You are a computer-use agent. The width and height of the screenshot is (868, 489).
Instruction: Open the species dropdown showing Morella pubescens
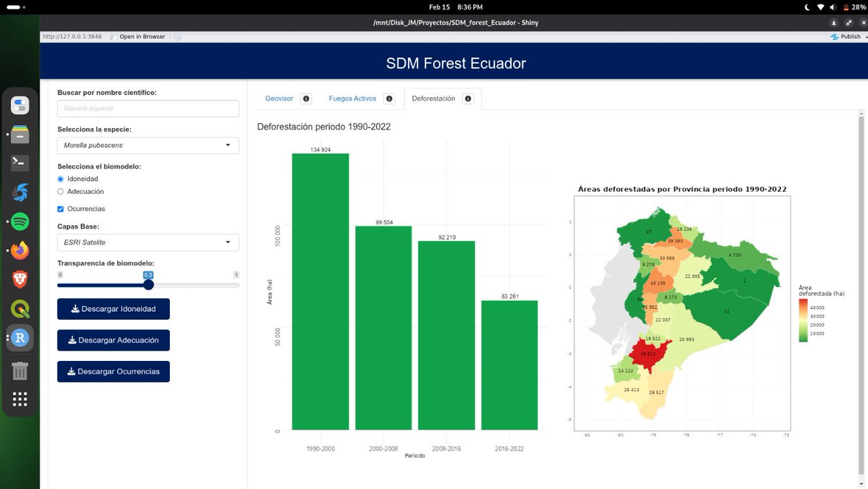[x=148, y=145]
